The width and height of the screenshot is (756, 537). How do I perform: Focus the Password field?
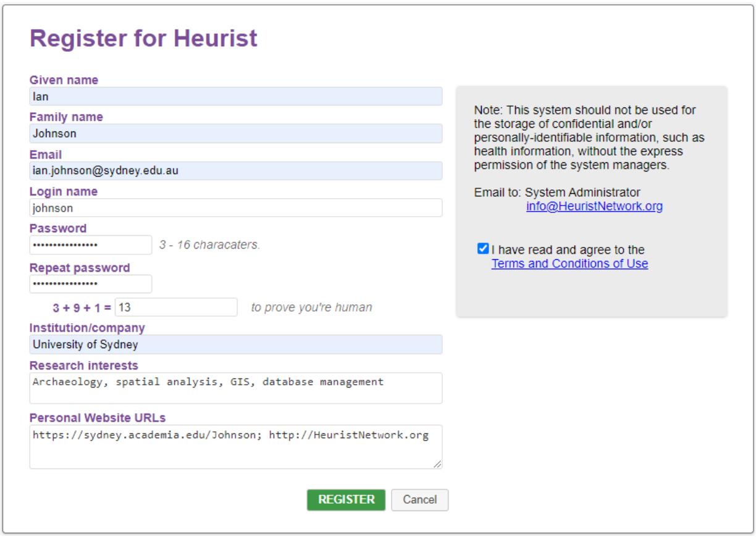[91, 245]
